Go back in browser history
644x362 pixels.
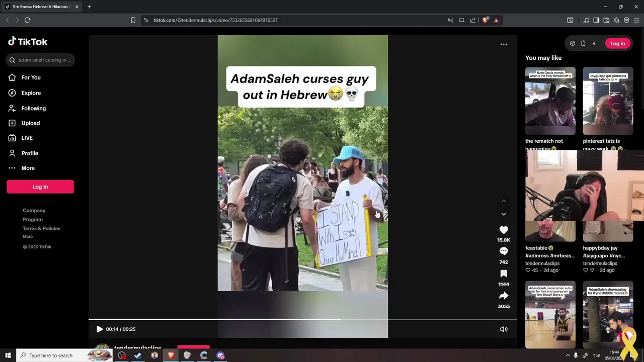point(7,20)
